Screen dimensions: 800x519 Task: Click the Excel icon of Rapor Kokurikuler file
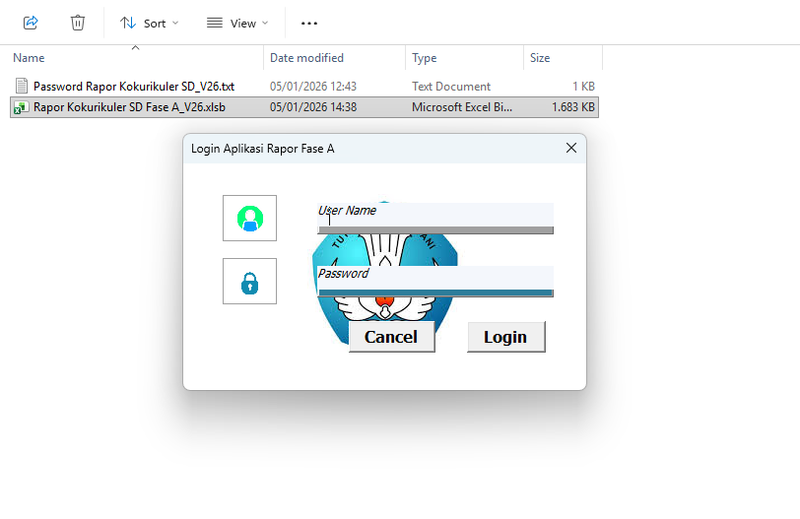(21, 107)
